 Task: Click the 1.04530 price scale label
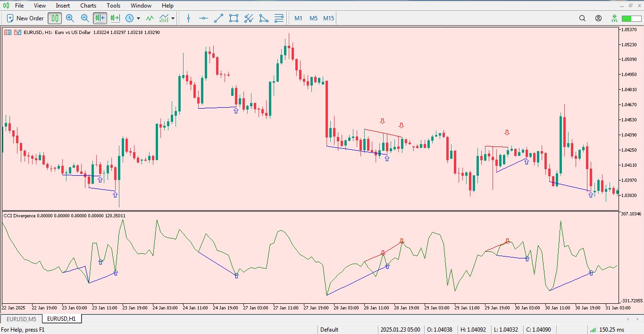click(629, 120)
